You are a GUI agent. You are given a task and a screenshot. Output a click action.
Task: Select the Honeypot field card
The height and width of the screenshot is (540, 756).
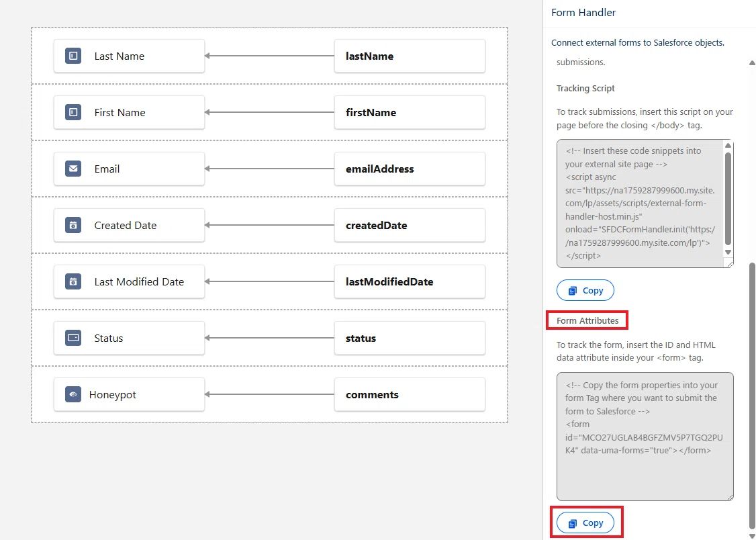coord(129,394)
